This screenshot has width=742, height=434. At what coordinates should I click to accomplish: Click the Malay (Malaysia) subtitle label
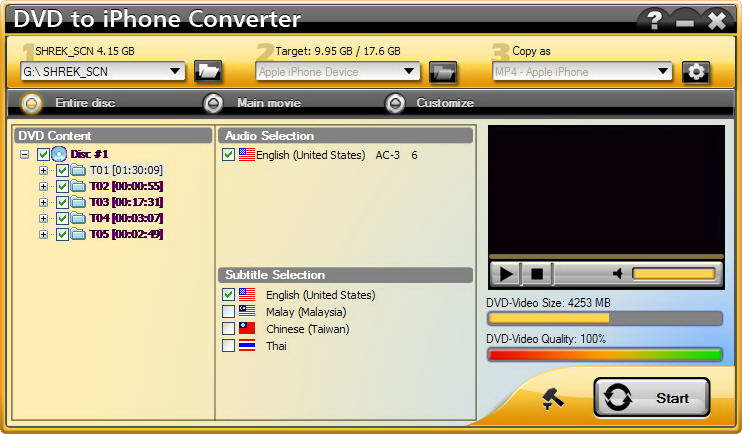306,312
